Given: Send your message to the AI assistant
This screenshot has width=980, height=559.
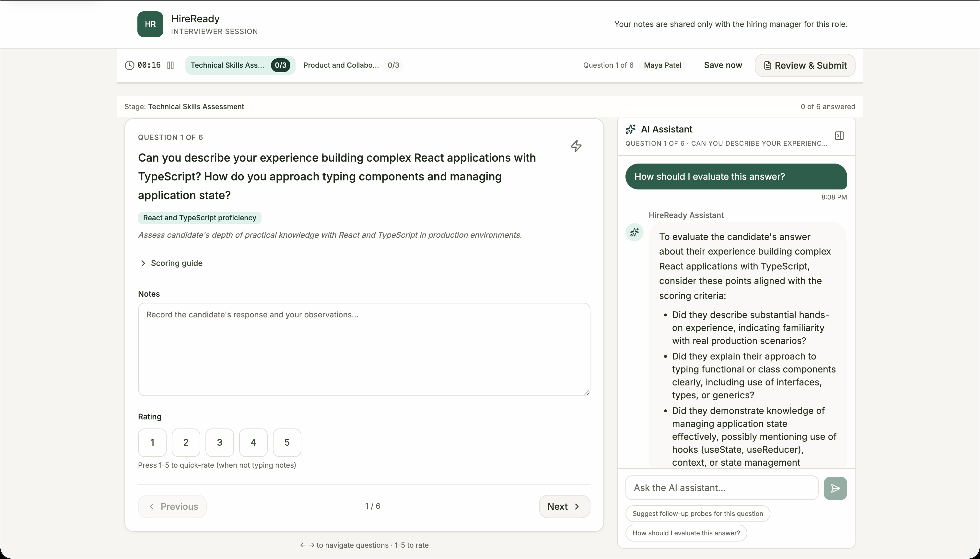Looking at the screenshot, I should pos(835,488).
